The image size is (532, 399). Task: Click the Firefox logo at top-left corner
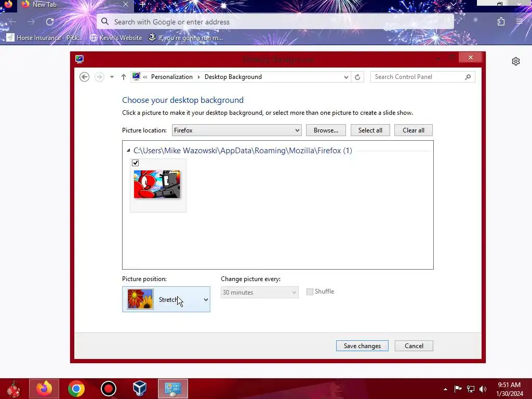pyautogui.click(x=8, y=4)
